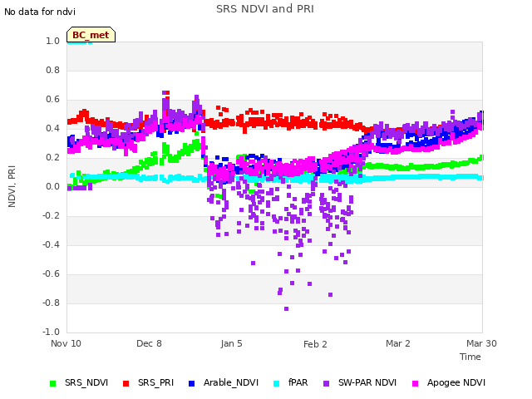Click the Mar 30 x-axis label

[x=482, y=343]
